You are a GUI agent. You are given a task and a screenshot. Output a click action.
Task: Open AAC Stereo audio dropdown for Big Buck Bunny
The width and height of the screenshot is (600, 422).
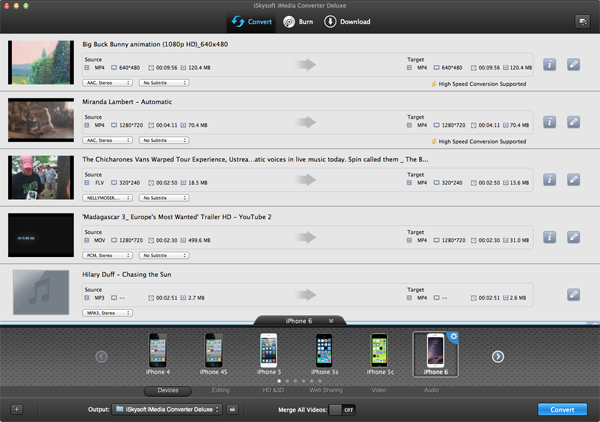point(108,83)
